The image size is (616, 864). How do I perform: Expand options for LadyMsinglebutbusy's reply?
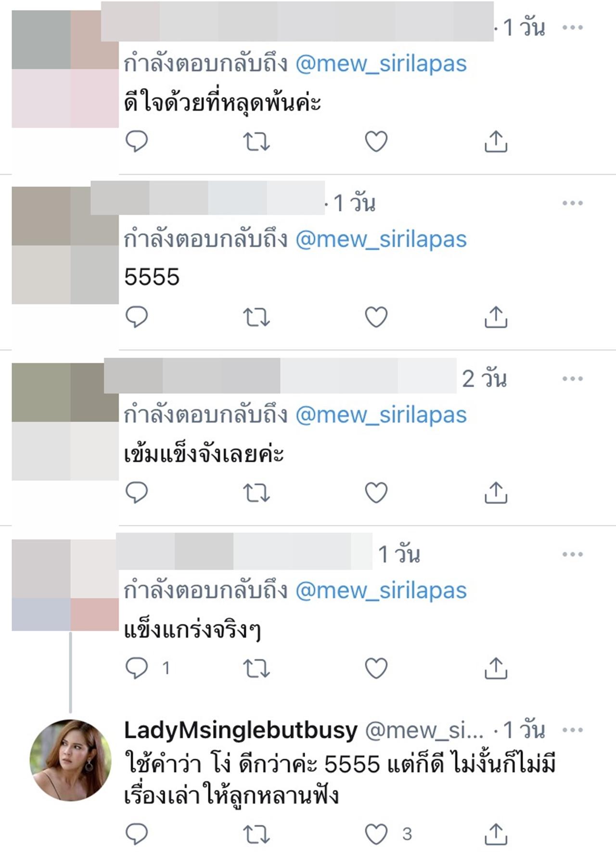(572, 730)
